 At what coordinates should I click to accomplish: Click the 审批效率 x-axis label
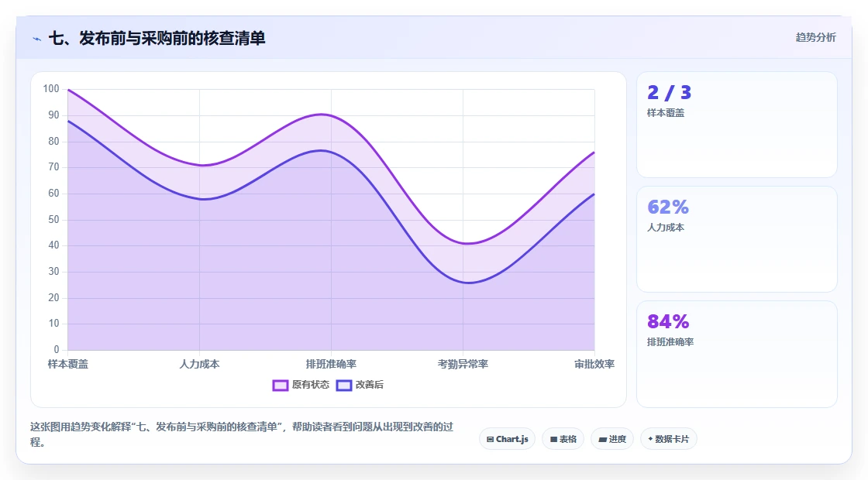[x=594, y=364]
